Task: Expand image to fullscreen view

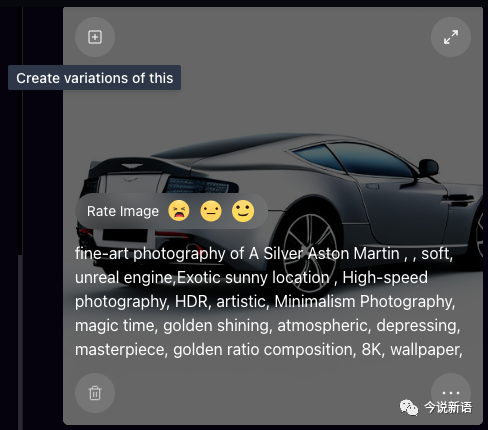Action: [x=451, y=37]
